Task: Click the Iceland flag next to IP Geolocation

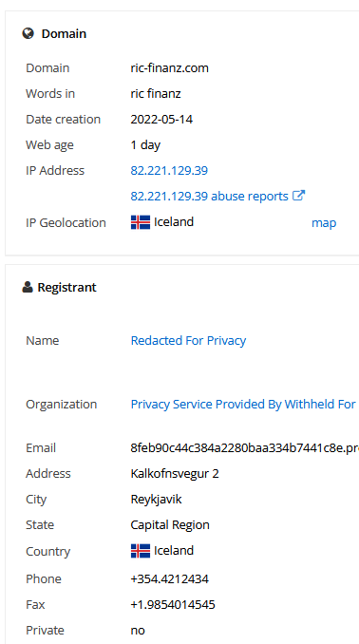Action: pos(141,222)
